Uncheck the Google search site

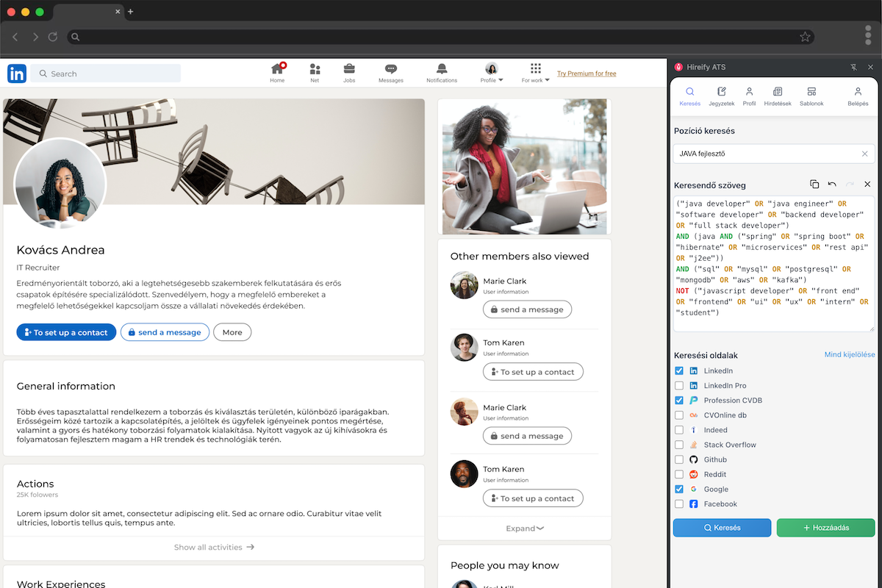tap(678, 489)
